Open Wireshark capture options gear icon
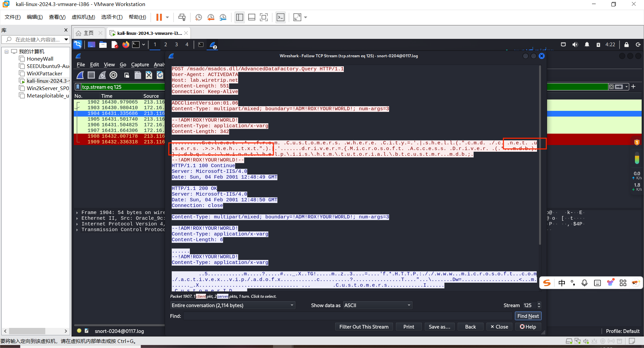Image resolution: width=644 pixels, height=348 pixels. pos(113,75)
